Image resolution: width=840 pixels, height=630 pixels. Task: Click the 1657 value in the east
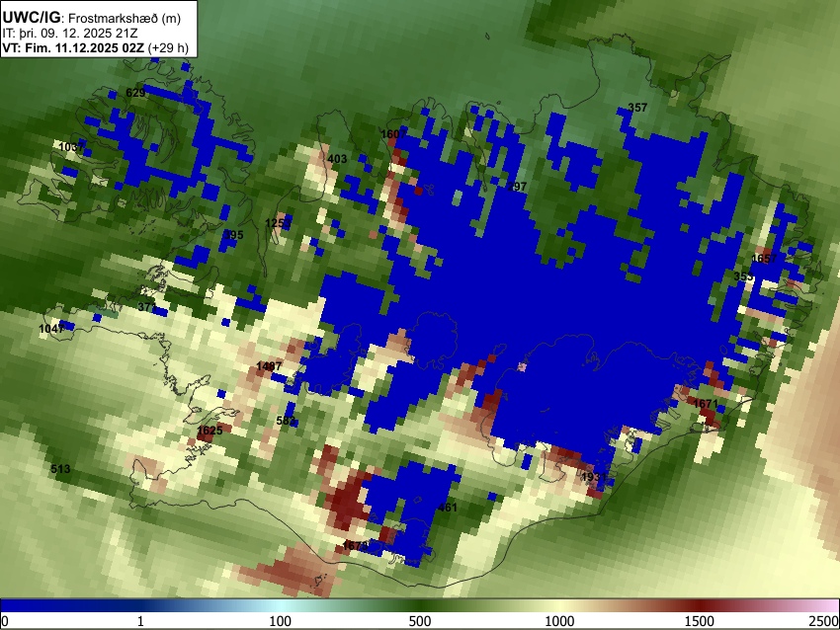pyautogui.click(x=764, y=259)
